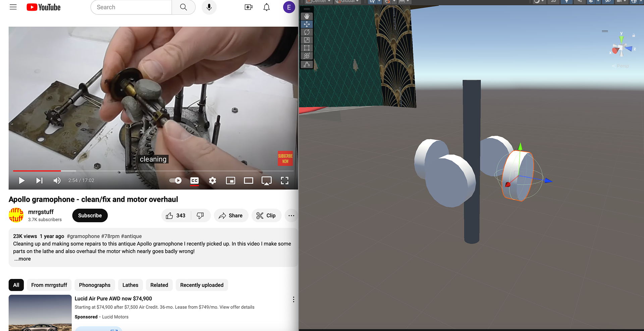Open the YouTube guide hamburger menu
Screen dimensions: 644x331
(x=13, y=7)
